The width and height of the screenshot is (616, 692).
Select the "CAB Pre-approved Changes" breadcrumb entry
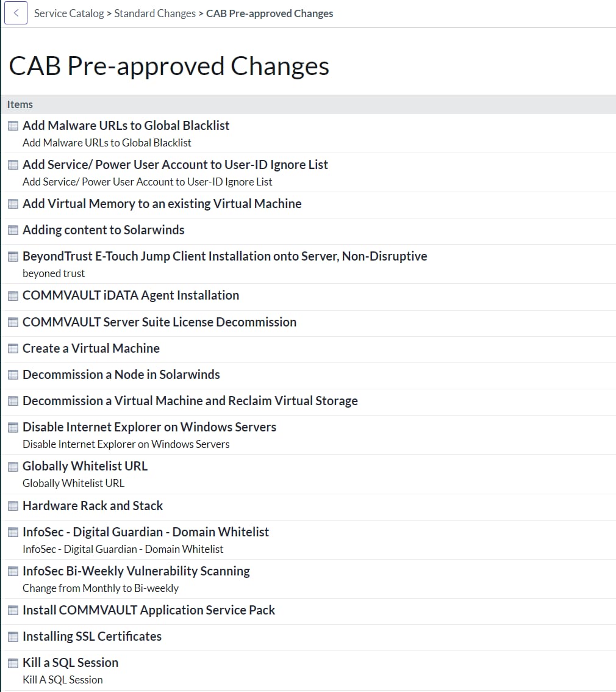270,13
